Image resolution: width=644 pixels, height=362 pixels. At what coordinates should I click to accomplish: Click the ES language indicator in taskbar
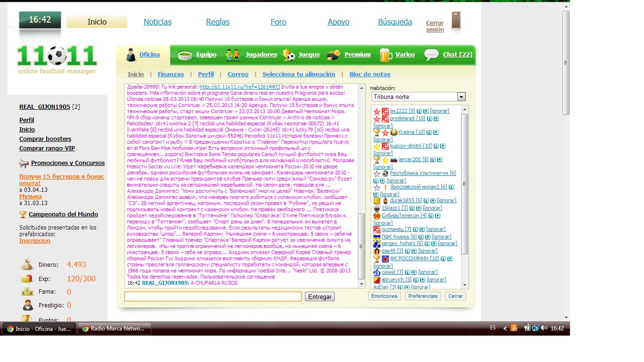pyautogui.click(x=493, y=328)
